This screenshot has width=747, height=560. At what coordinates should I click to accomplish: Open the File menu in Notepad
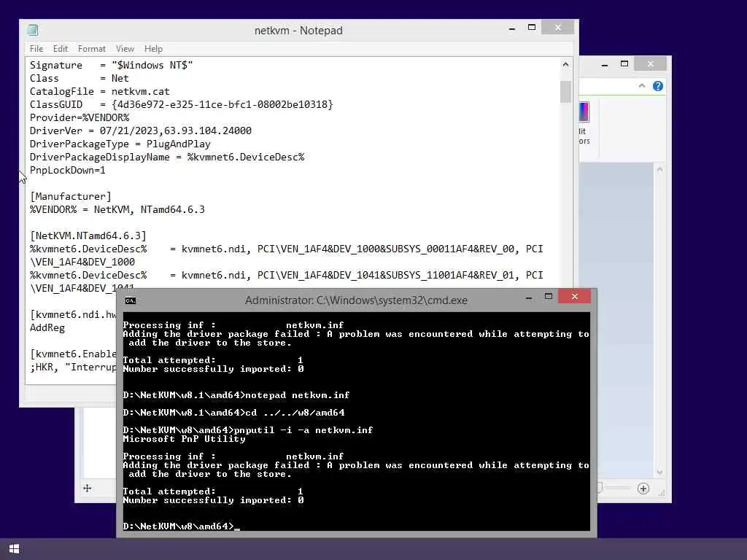click(36, 49)
